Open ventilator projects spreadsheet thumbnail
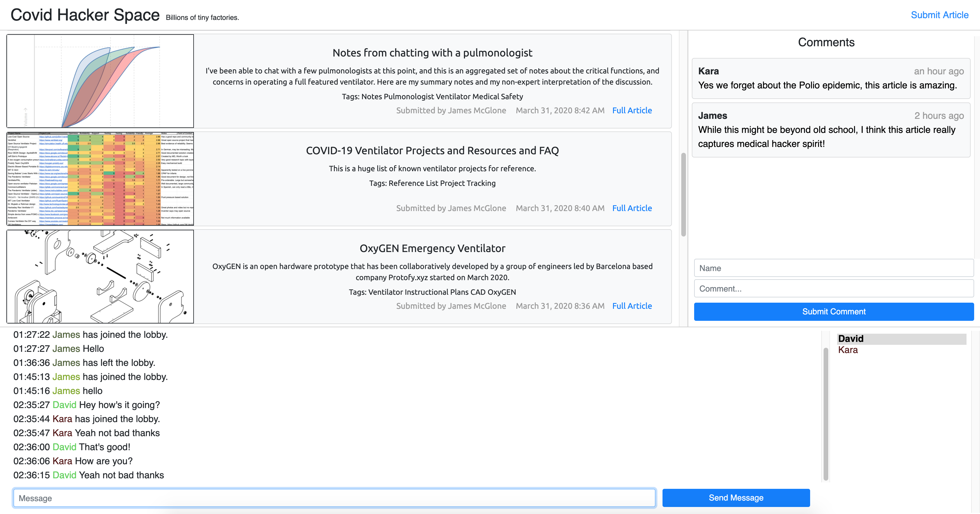 pyautogui.click(x=100, y=179)
